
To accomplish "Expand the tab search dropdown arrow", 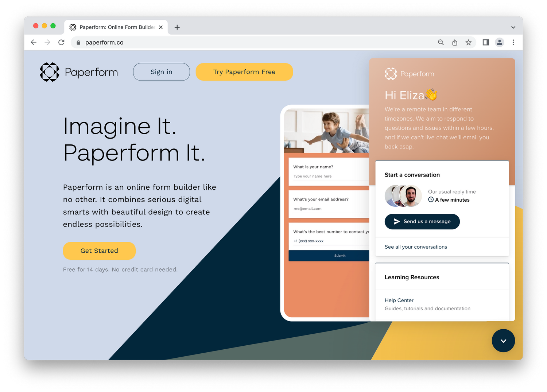I will coord(513,27).
